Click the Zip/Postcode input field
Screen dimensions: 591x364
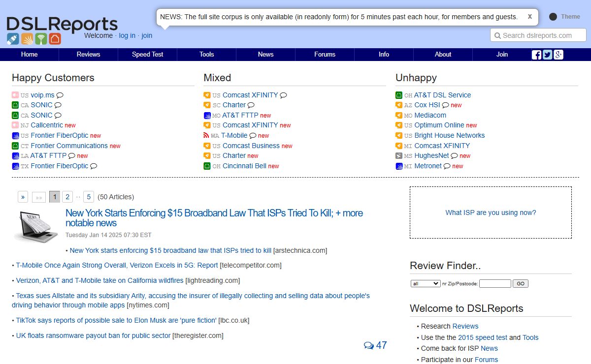(495, 283)
